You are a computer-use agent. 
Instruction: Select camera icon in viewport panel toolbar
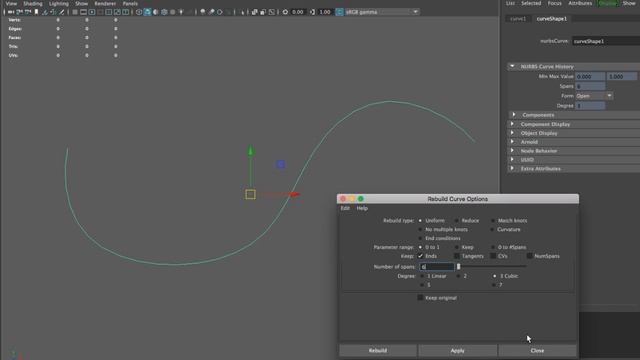coord(10,12)
